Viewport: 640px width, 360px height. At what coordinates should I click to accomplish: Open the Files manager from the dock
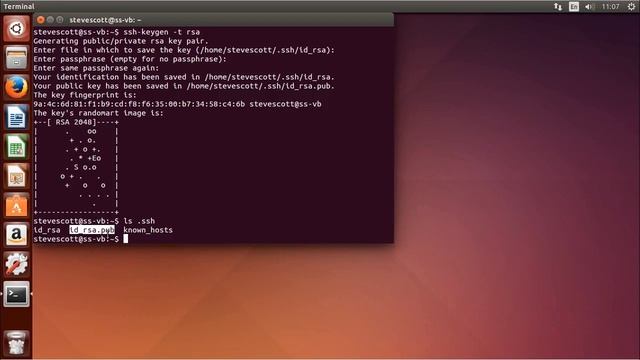16,58
